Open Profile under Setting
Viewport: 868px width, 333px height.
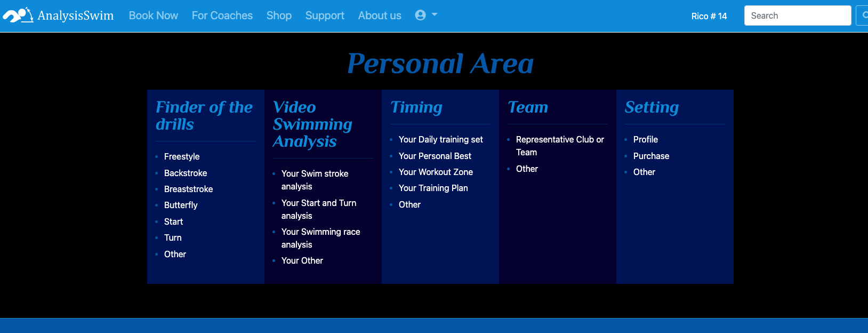pos(646,139)
